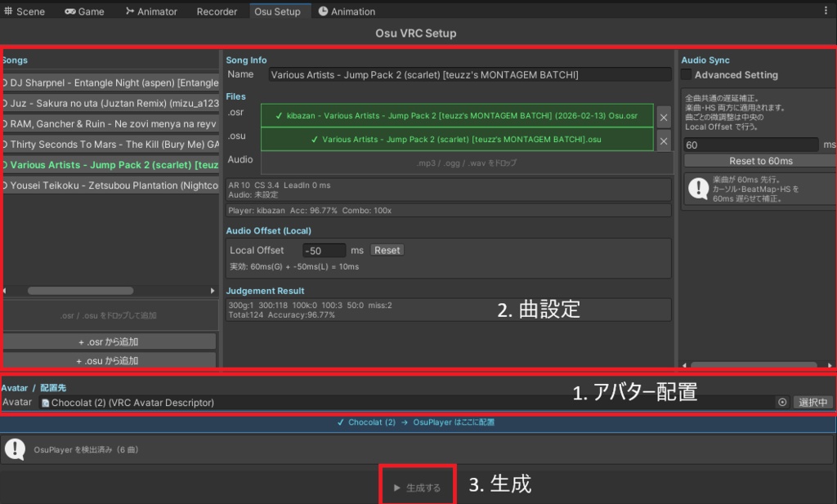Viewport: 837px width, 504px height.
Task: Click the object picker icon next to Avatar field
Action: (x=782, y=402)
